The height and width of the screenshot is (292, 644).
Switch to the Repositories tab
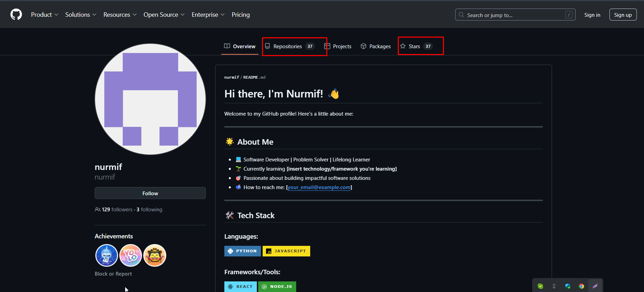coord(290,46)
